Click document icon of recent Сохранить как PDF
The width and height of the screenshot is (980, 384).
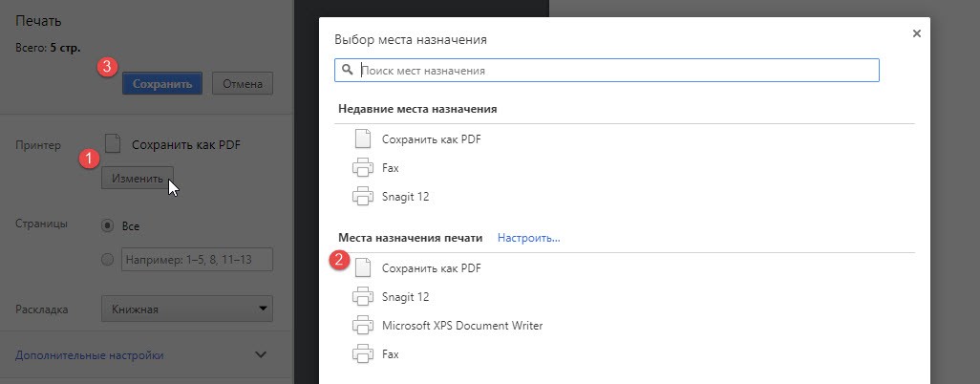363,139
